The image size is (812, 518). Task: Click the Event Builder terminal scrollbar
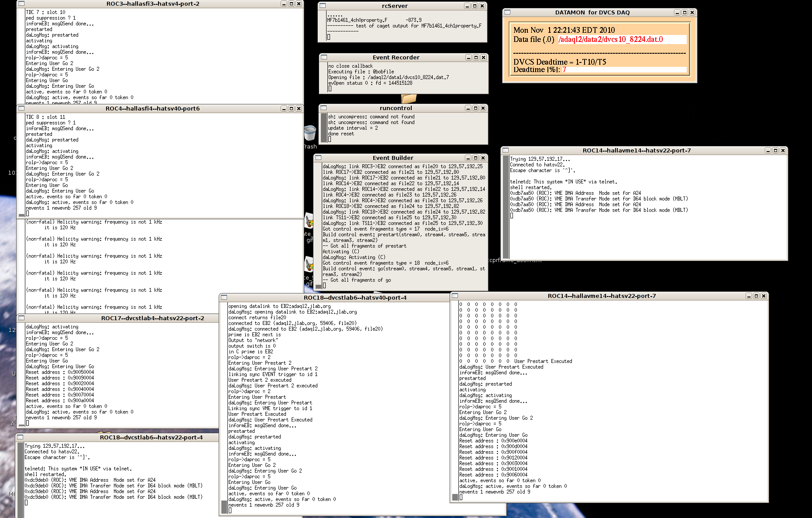[x=319, y=226]
